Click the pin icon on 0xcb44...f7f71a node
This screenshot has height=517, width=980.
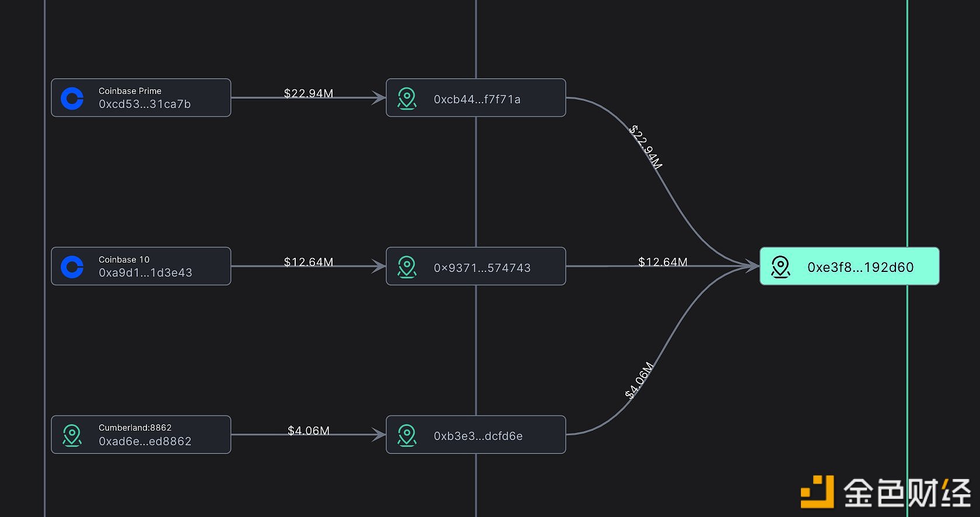(x=407, y=99)
